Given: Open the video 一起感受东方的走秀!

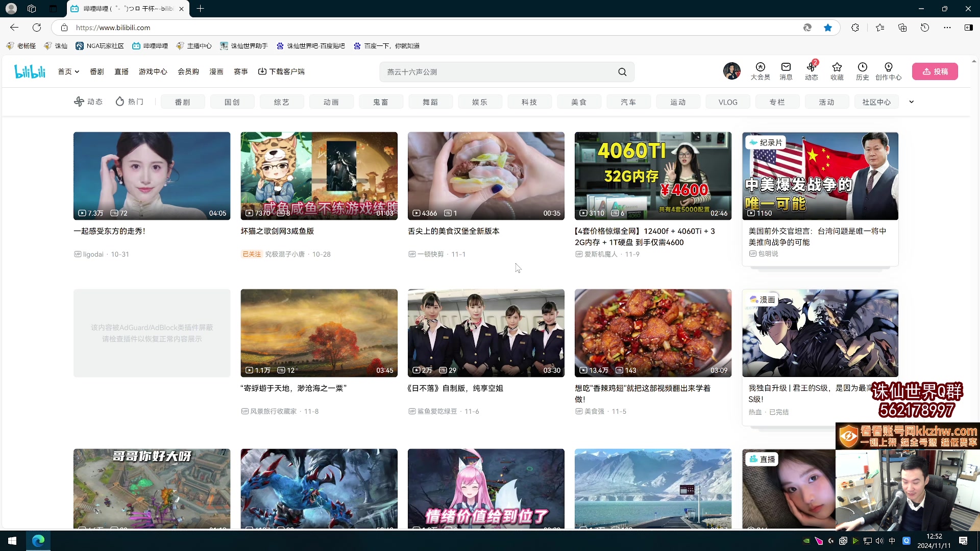Looking at the screenshot, I should 152,176.
